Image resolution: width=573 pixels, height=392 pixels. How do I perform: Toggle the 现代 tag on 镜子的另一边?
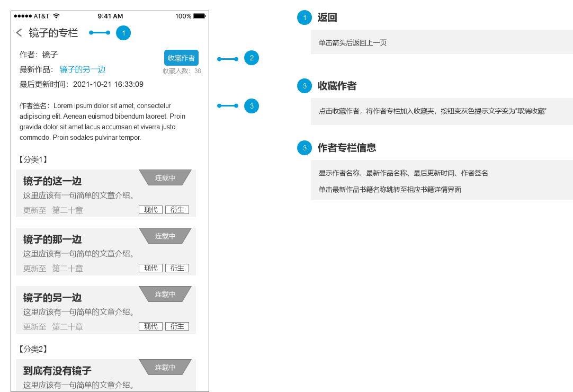150,326
